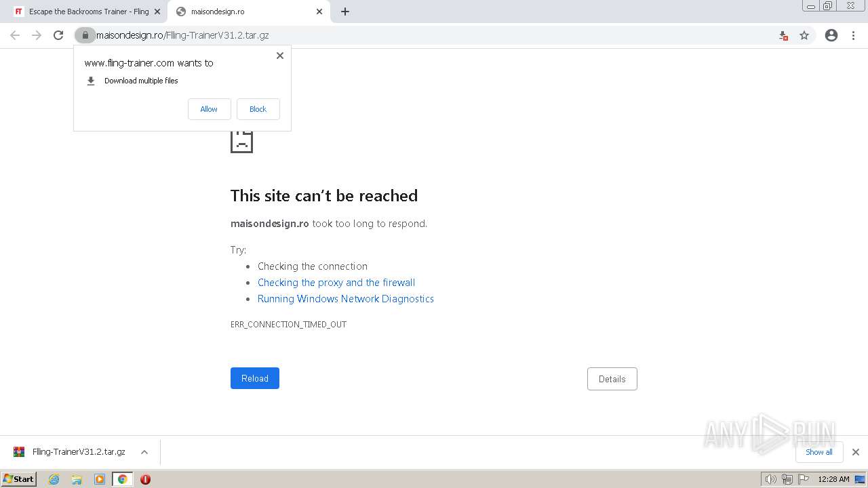Close the downloads bar
Image resolution: width=868 pixels, height=488 pixels.
click(856, 452)
